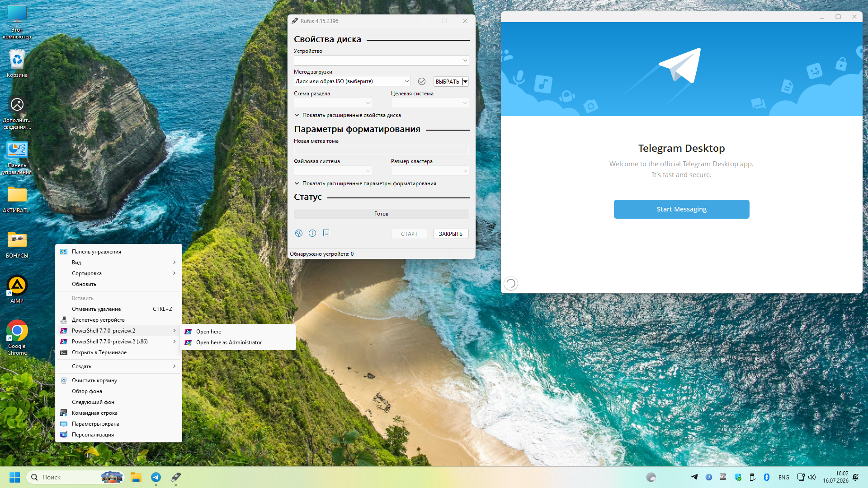Show the Rufus log notebook icon
Viewport: 868px width, 488px height.
[326, 233]
